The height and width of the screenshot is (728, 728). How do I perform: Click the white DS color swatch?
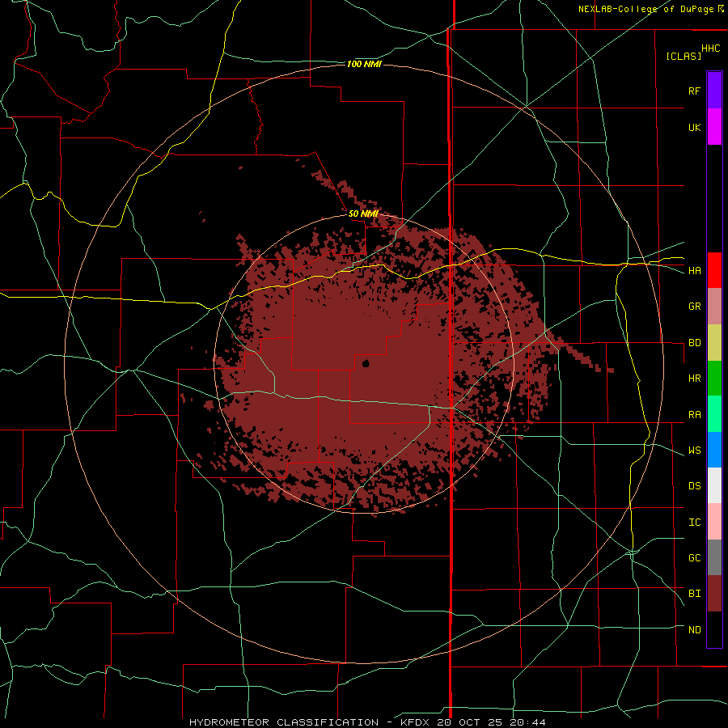714,485
